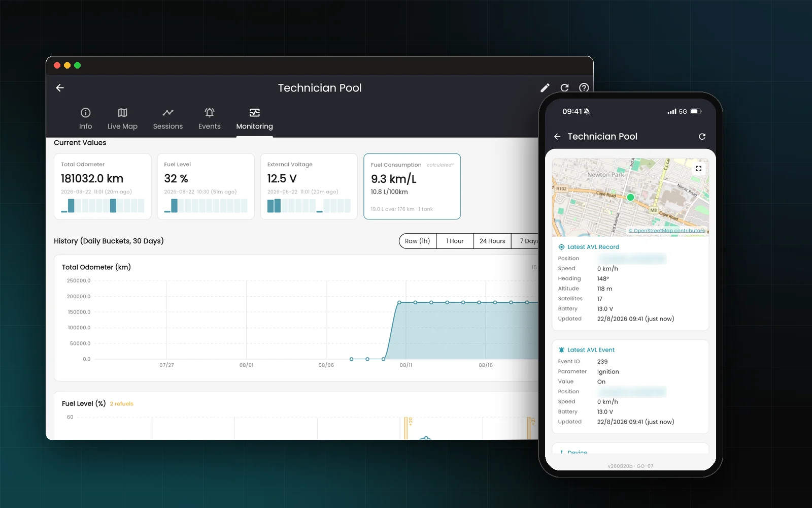Switch to the Live Map tab
The width and height of the screenshot is (812, 508).
pos(122,119)
